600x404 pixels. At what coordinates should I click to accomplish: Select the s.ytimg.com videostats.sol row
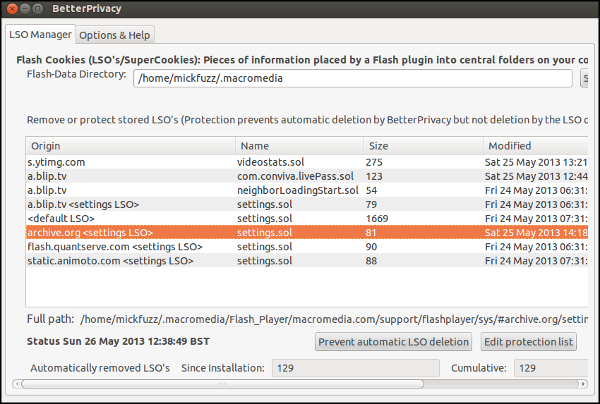130,162
